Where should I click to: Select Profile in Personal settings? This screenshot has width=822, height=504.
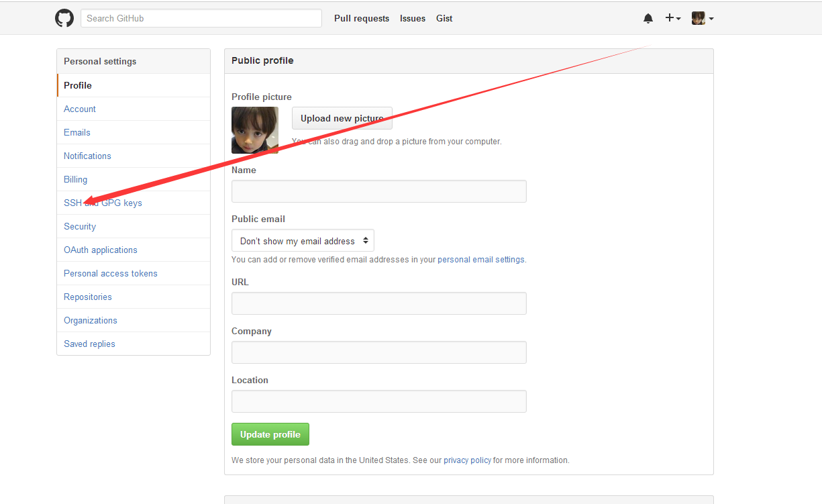pyautogui.click(x=134, y=85)
